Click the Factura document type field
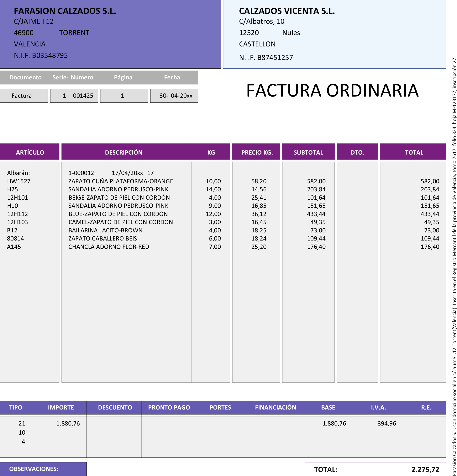457x476 pixels. 24,96
